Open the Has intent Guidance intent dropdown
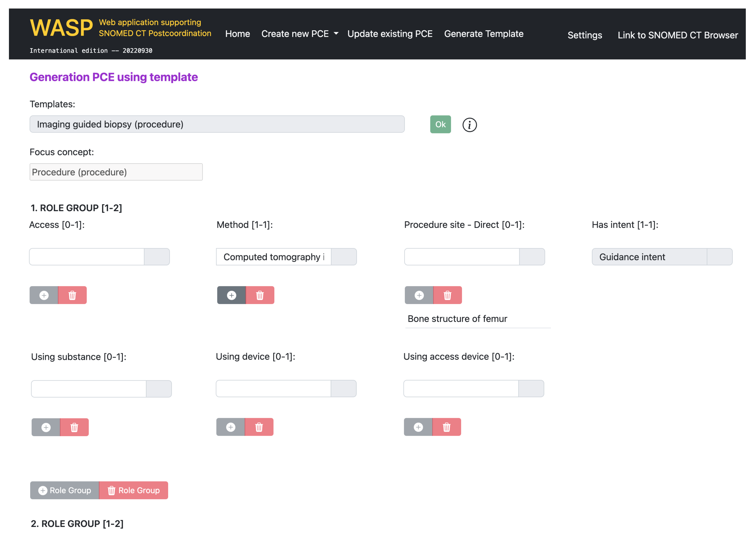Screen dimensions: 756x534 [719, 257]
